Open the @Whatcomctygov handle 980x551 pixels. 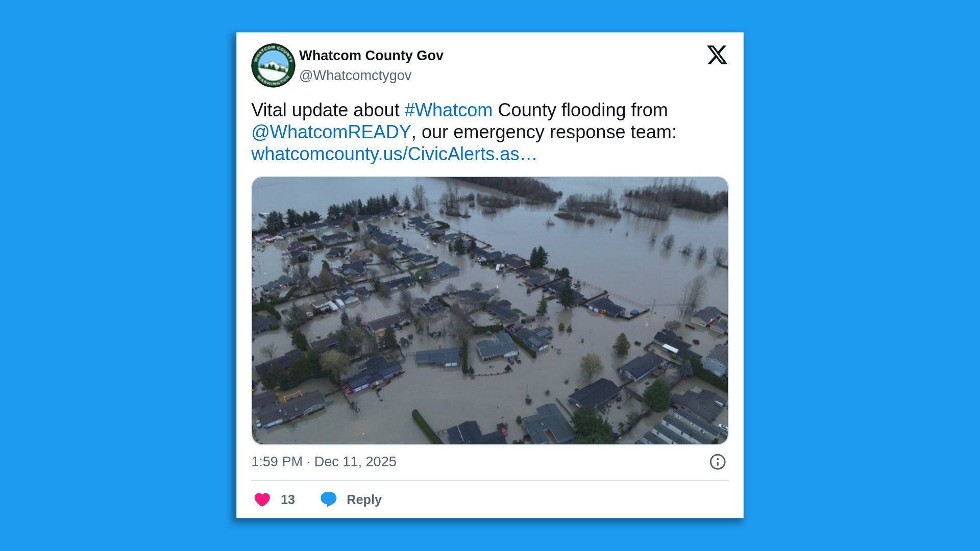coord(355,76)
